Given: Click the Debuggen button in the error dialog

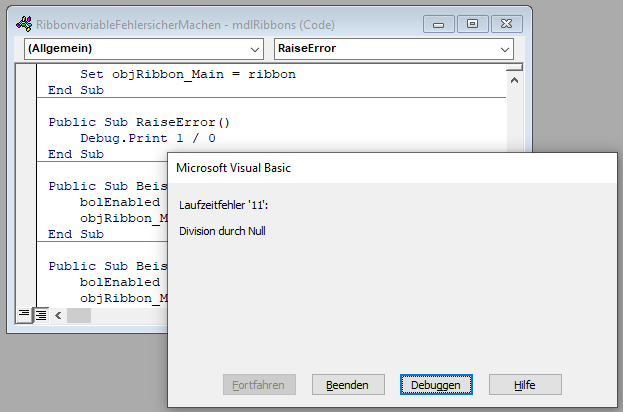Looking at the screenshot, I should pyautogui.click(x=435, y=384).
